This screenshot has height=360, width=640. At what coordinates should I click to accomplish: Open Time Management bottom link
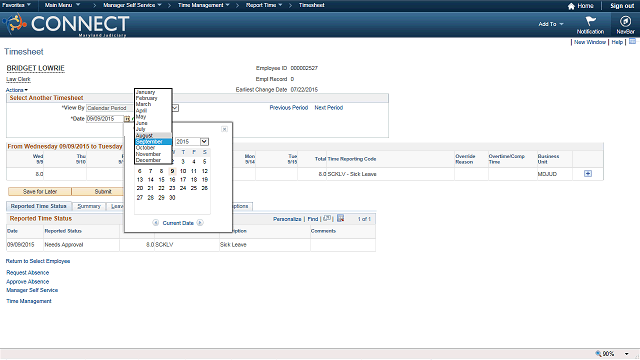coord(29,301)
